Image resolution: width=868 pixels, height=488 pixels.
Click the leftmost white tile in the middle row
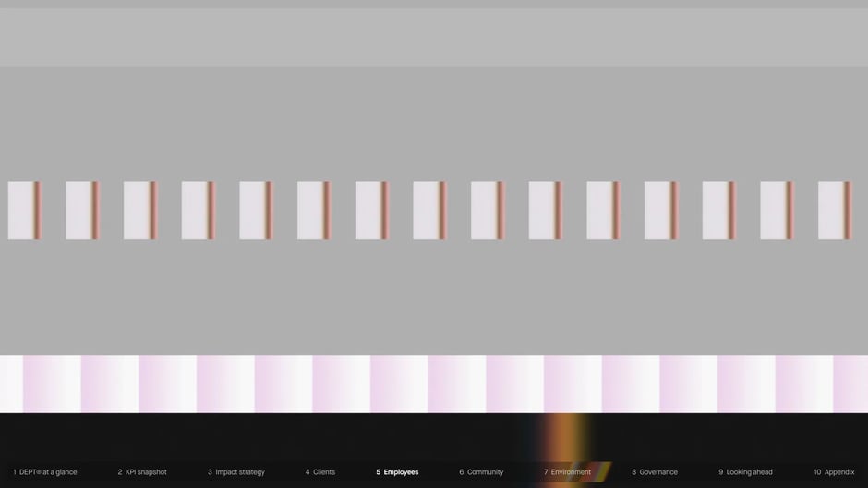click(24, 211)
